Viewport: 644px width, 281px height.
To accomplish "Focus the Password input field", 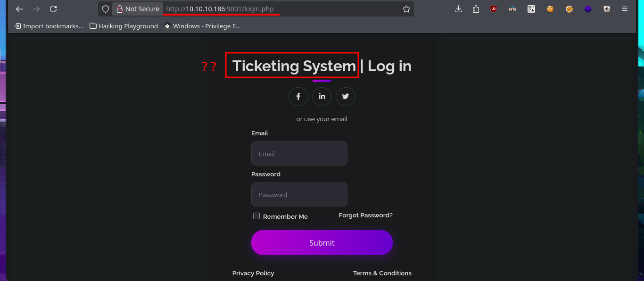I will coord(299,195).
